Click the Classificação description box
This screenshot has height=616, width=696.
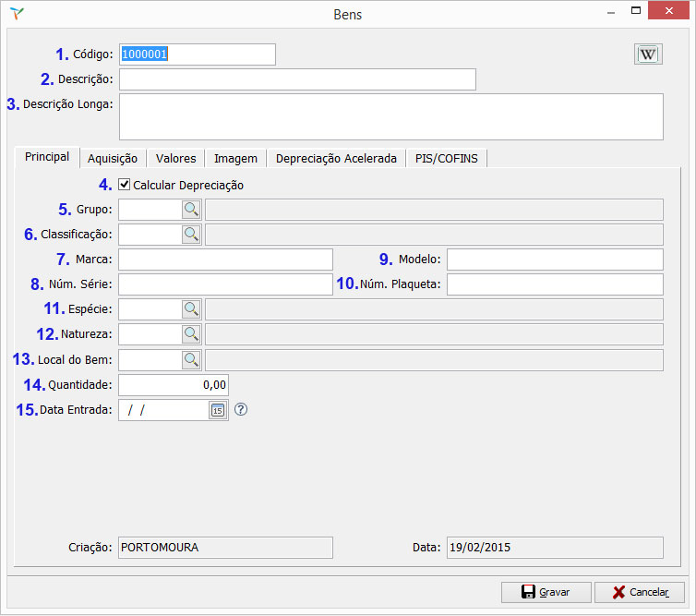click(434, 235)
